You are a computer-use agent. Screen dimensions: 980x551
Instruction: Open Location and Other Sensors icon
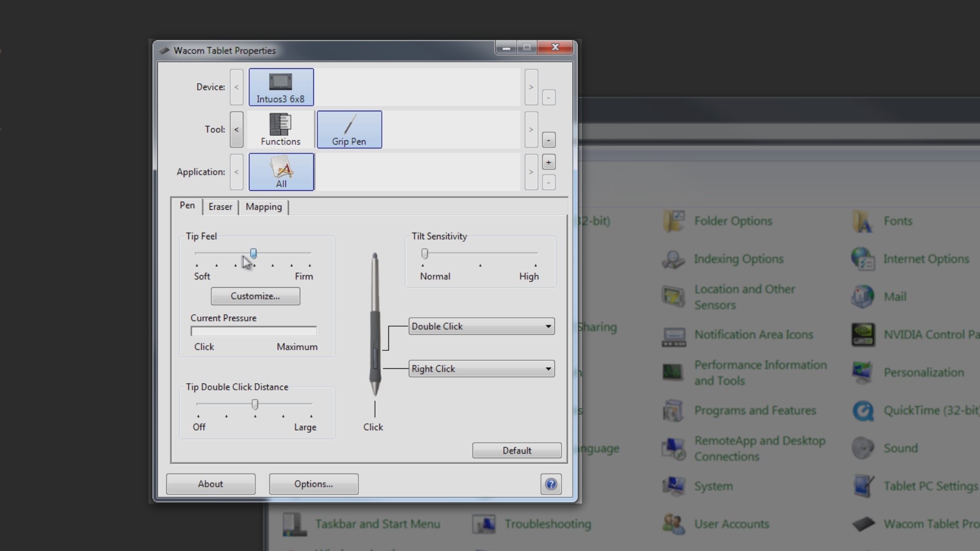(x=674, y=297)
